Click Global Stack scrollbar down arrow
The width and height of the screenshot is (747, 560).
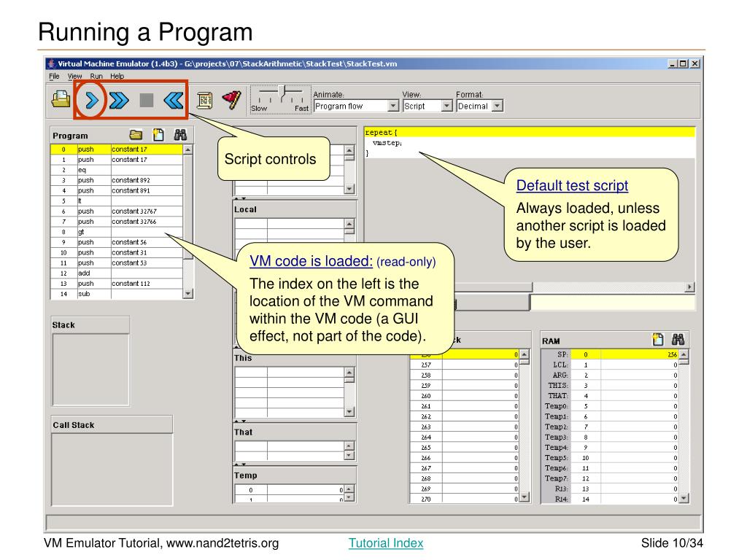[x=524, y=497]
